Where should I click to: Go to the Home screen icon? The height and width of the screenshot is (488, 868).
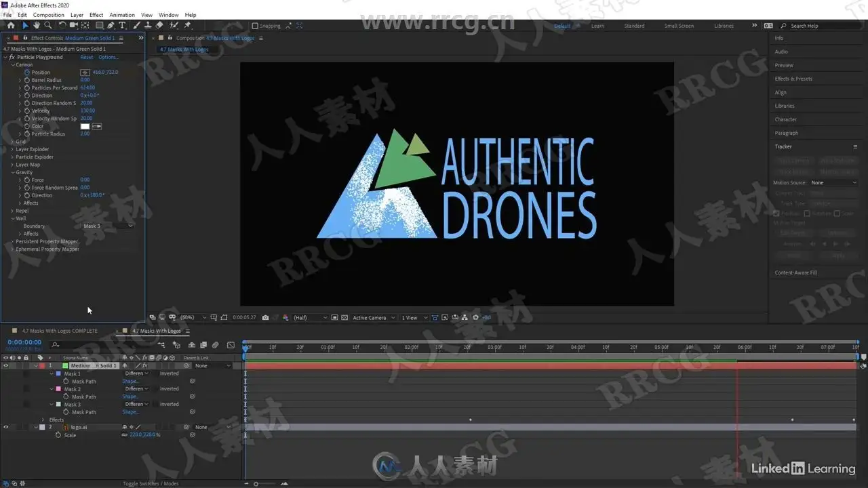click(11, 26)
